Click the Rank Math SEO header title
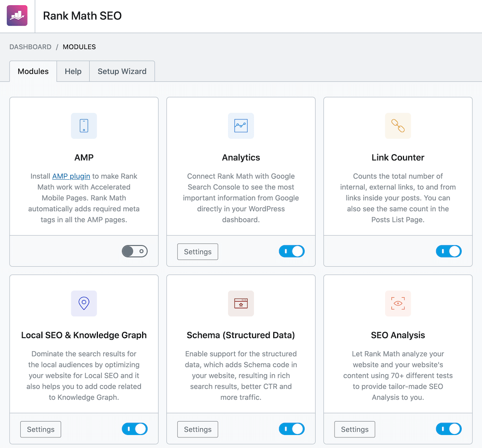 [x=82, y=15]
